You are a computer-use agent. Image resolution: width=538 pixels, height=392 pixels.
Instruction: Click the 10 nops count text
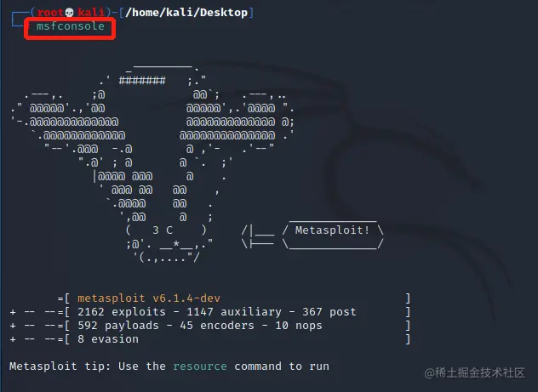[x=299, y=326]
